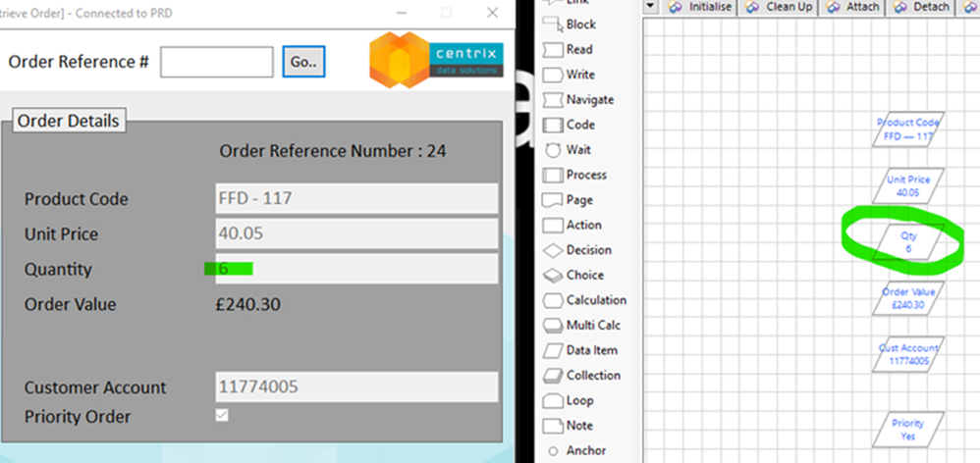The width and height of the screenshot is (980, 463).
Task: Open the Attach page tab
Action: coord(853,7)
